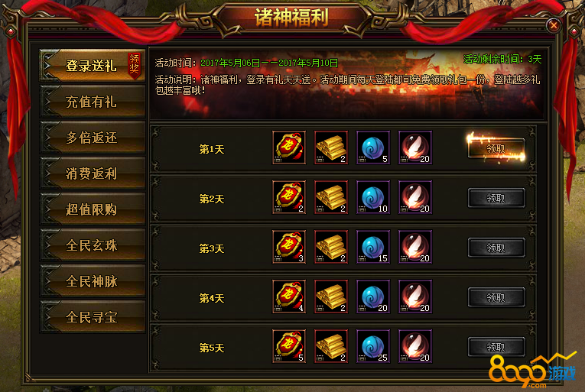Click the white feather orb in Day 4 row
Viewport: 585px width, 392px height.
415,296
